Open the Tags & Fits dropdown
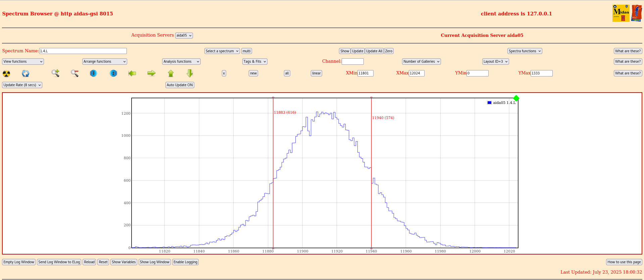Image resolution: width=644 pixels, height=280 pixels. pyautogui.click(x=255, y=62)
